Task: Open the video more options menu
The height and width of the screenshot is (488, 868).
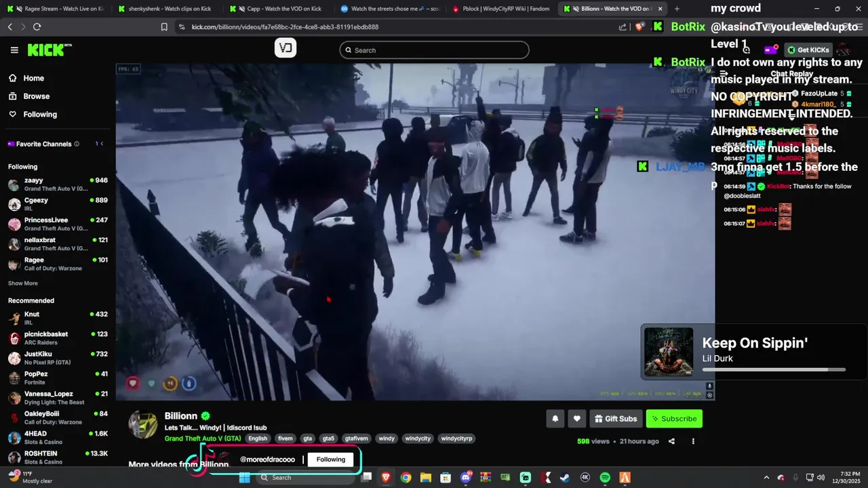Action: 693,441
